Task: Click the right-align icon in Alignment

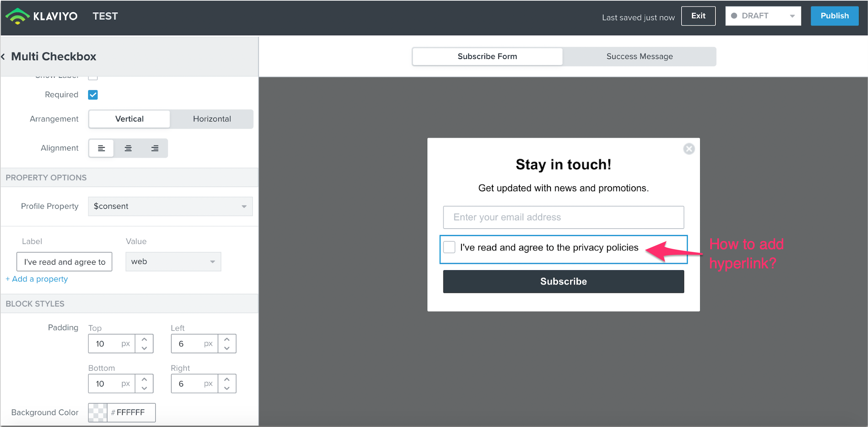Action: tap(155, 148)
